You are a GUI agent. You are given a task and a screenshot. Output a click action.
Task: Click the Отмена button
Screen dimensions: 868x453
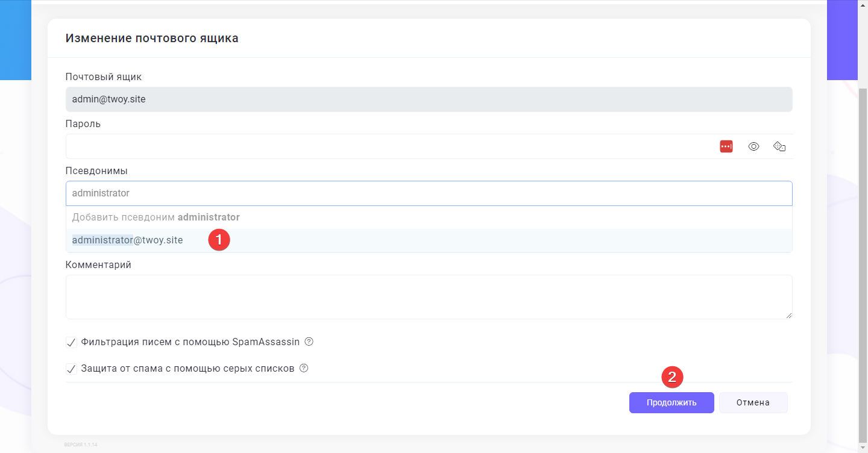pyautogui.click(x=753, y=403)
